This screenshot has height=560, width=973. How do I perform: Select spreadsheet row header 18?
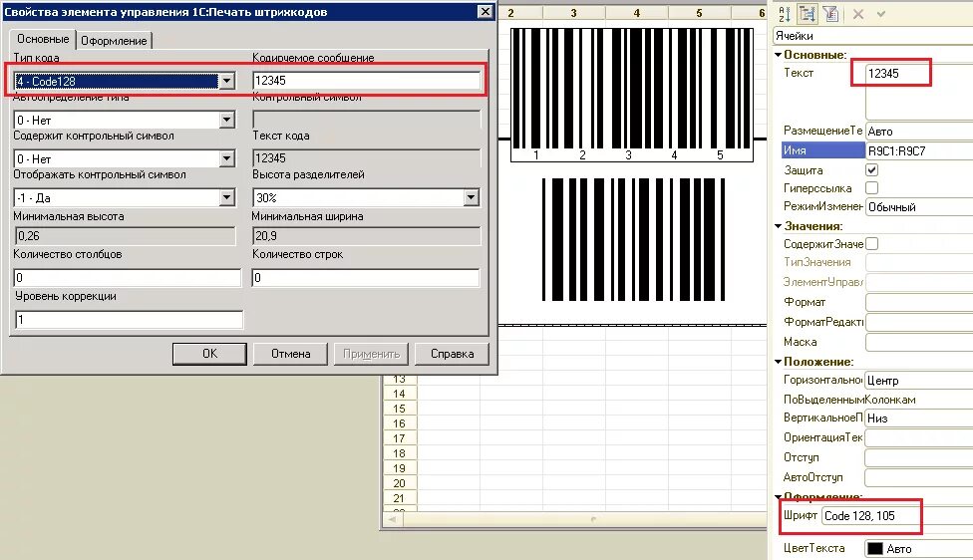point(399,453)
